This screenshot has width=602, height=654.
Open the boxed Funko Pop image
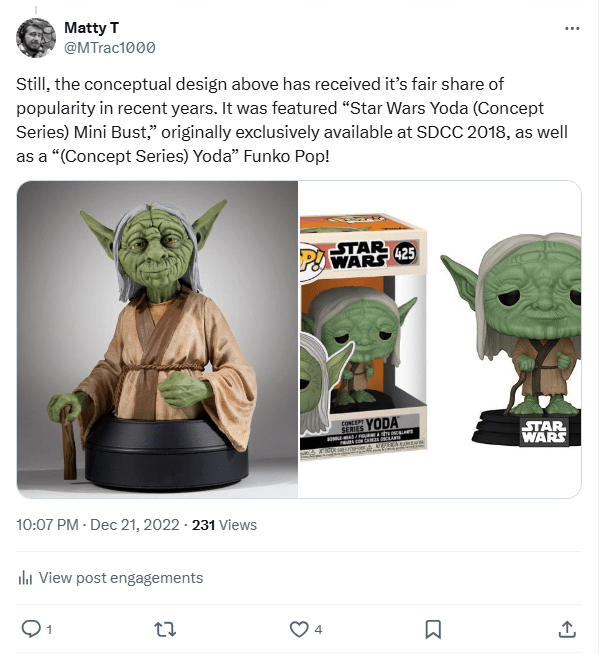point(363,337)
